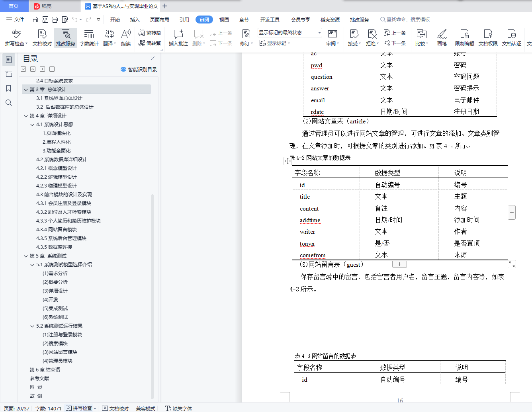Close the 目录 panel
Viewport: 532px width, 412px height.
click(x=153, y=58)
